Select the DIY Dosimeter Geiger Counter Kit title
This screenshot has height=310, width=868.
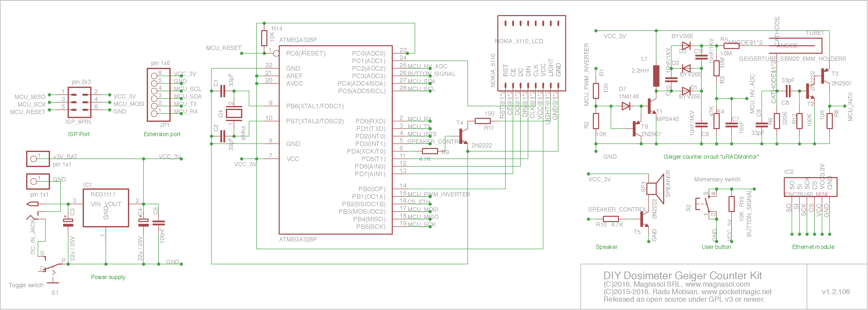coord(682,276)
